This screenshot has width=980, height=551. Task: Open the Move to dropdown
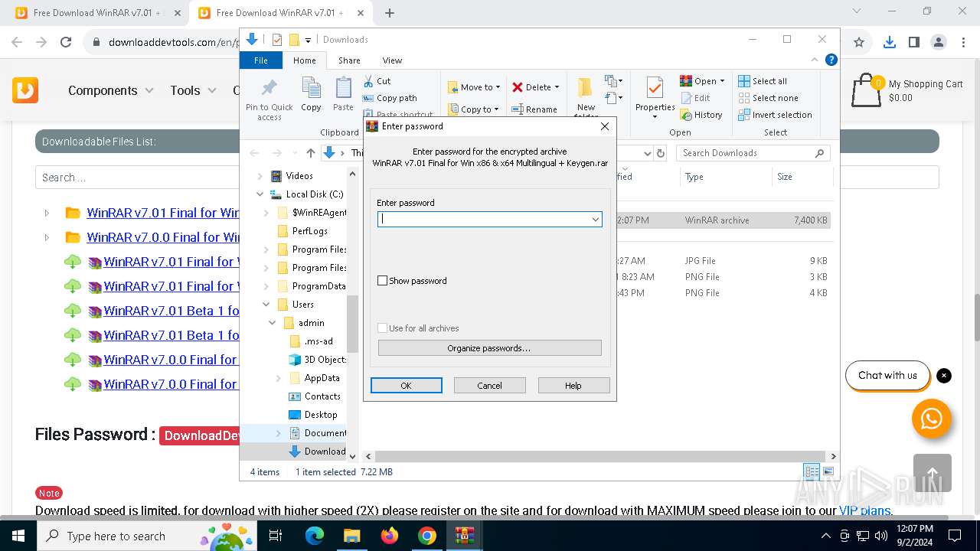click(474, 87)
